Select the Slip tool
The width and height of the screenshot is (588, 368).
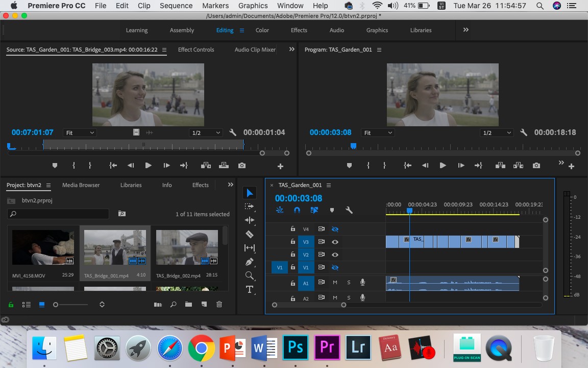(x=250, y=248)
